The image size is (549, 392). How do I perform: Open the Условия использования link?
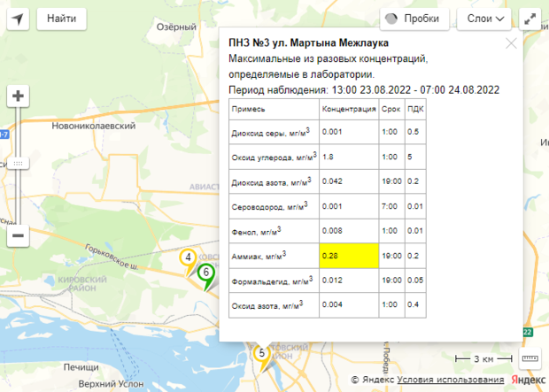[x=452, y=380]
